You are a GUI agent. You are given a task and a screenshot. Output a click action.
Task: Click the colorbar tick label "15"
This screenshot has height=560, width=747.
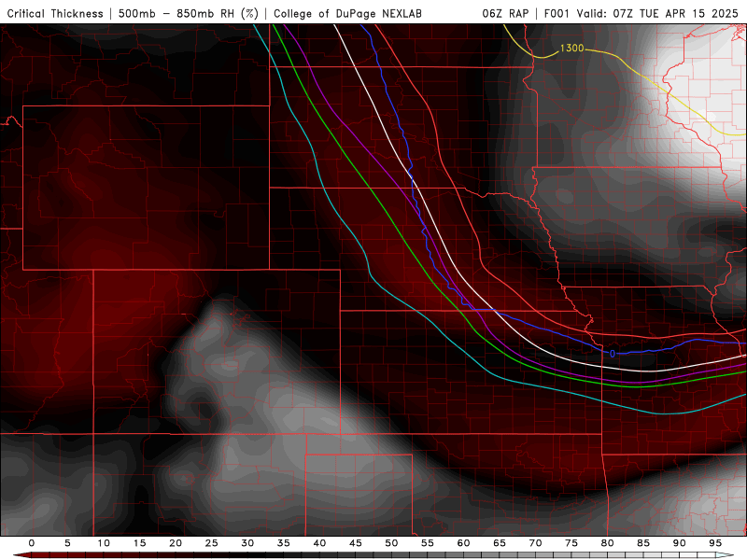click(x=139, y=543)
